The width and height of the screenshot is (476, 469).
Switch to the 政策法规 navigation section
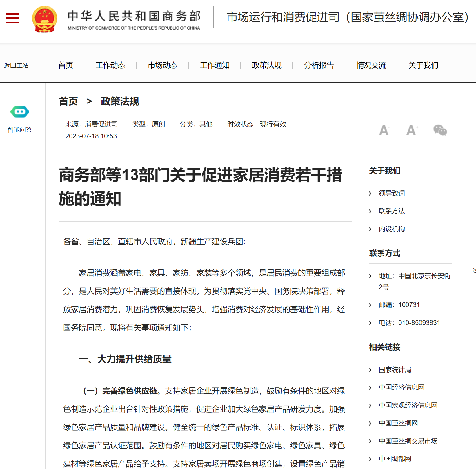point(266,65)
